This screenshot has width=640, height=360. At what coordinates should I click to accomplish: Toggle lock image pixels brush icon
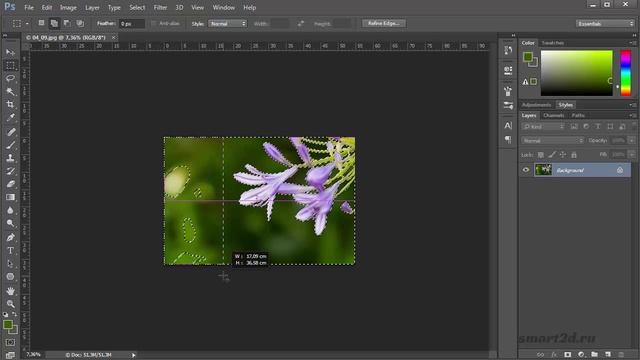(x=552, y=155)
